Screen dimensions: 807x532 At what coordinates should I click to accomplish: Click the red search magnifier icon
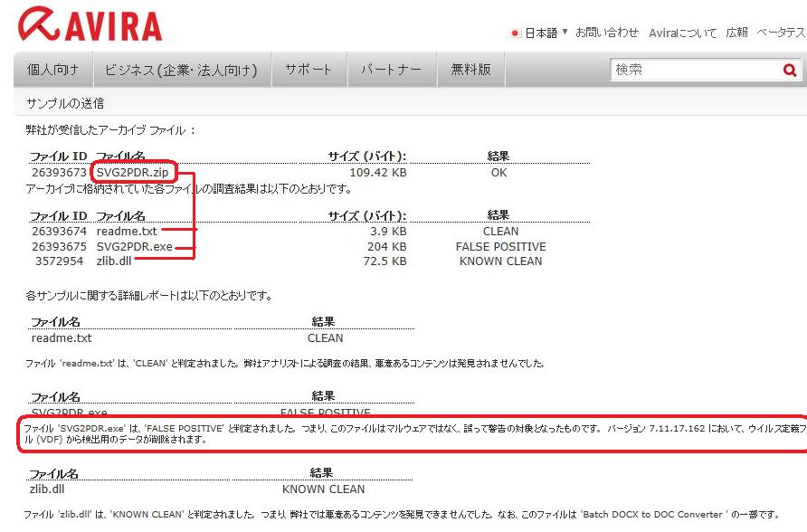(x=790, y=70)
